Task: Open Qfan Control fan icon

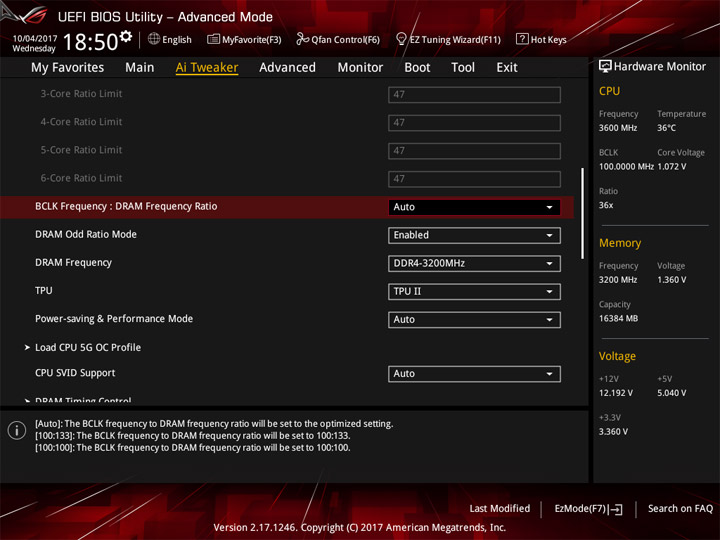Action: coord(302,39)
